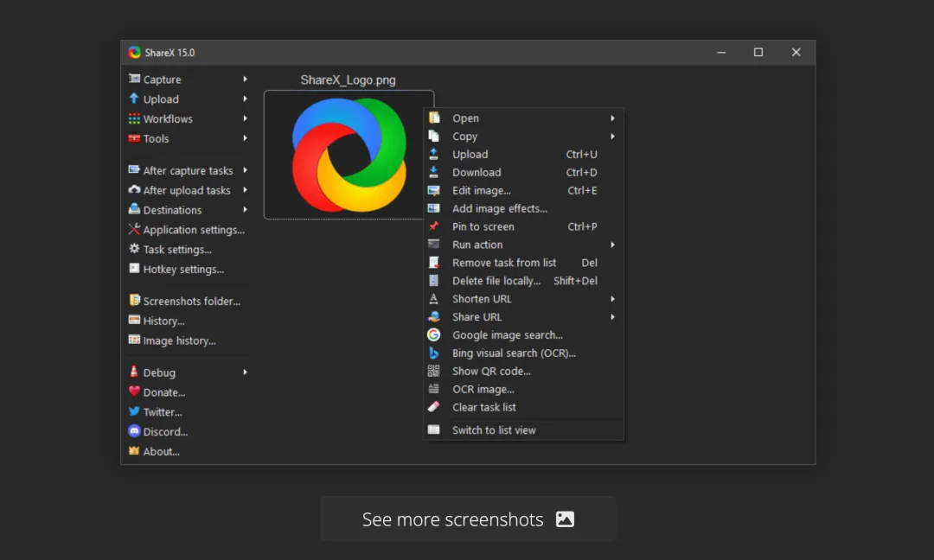The image size is (934, 560).
Task: Click the Task settings gear icon
Action: (x=134, y=249)
